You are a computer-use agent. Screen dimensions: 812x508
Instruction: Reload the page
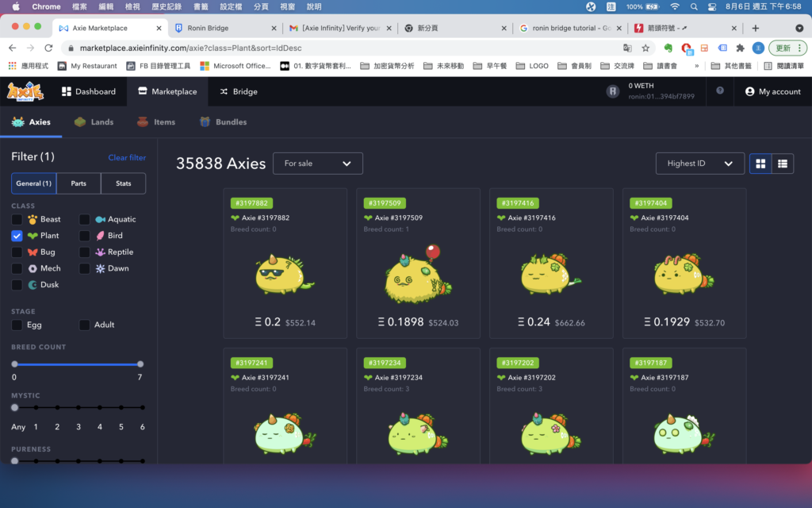coord(48,48)
